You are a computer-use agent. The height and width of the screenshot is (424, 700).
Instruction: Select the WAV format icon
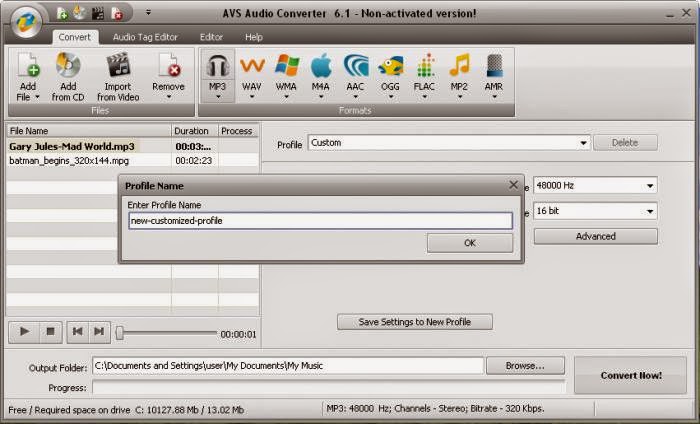point(252,66)
